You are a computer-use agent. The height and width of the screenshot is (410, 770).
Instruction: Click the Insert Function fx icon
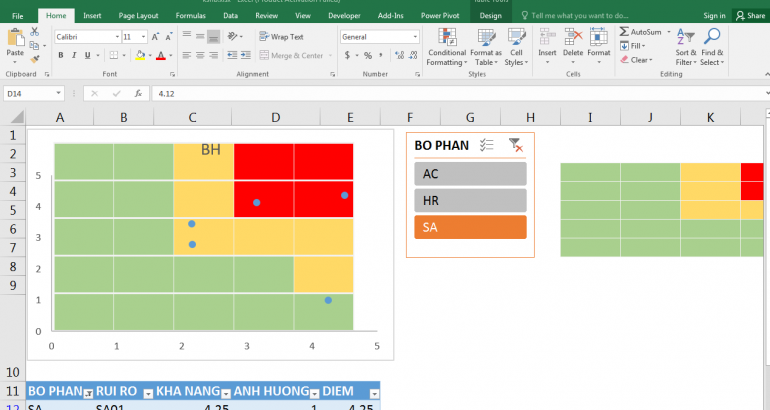(x=138, y=93)
